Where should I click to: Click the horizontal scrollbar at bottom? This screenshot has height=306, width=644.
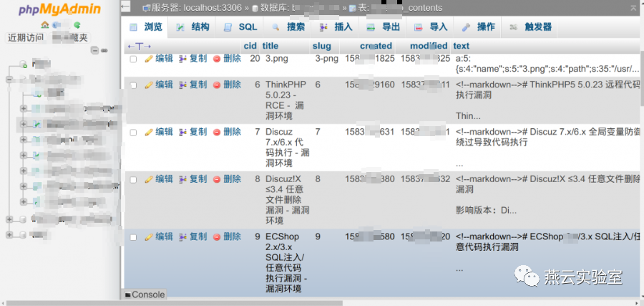(x=175, y=303)
